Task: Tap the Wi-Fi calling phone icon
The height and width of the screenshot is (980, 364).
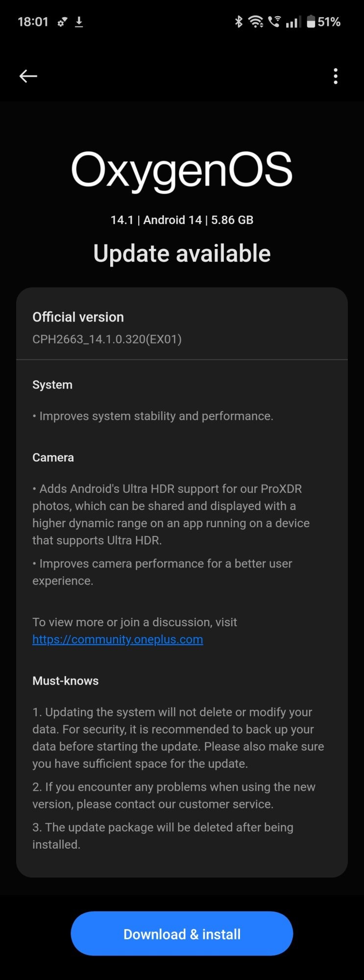Action: point(275,22)
